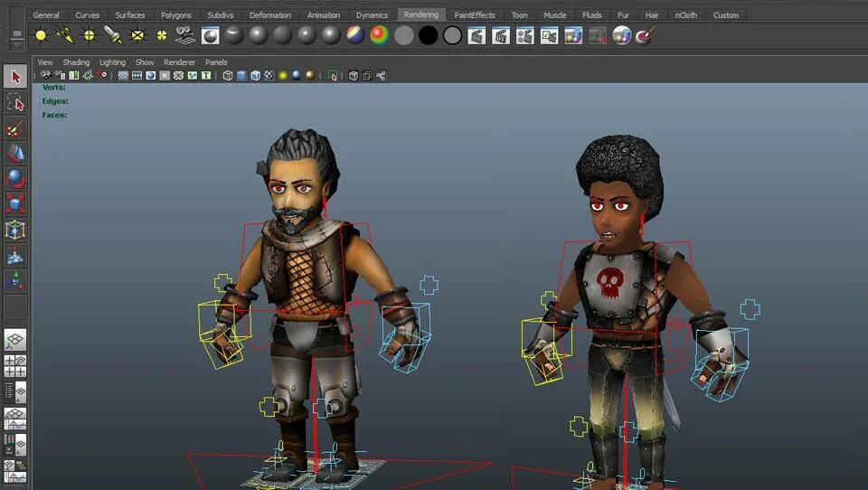Create a camera from Rendering shelf
The height and width of the screenshot is (490, 868).
(x=185, y=35)
